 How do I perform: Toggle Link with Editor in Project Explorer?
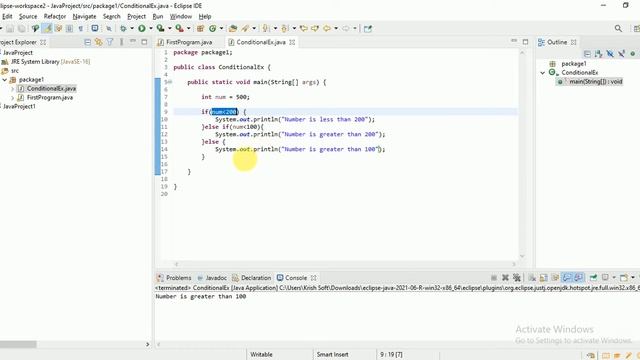coord(98,42)
